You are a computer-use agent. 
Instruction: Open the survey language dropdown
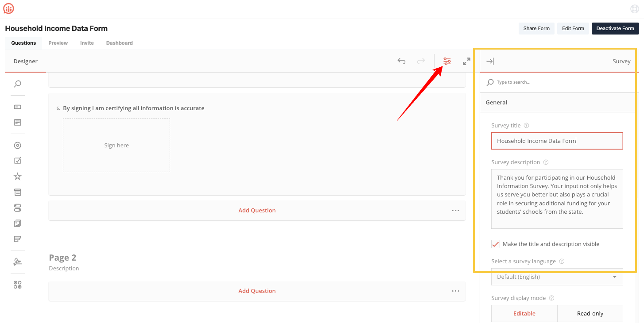pos(557,277)
